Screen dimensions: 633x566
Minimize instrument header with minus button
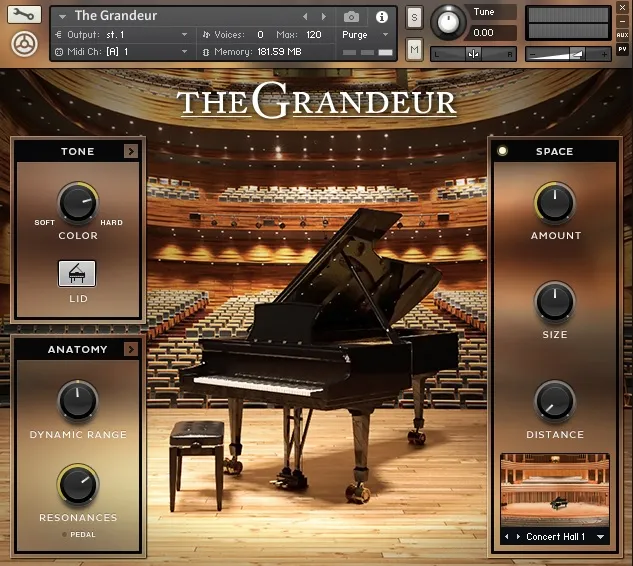click(x=622, y=21)
